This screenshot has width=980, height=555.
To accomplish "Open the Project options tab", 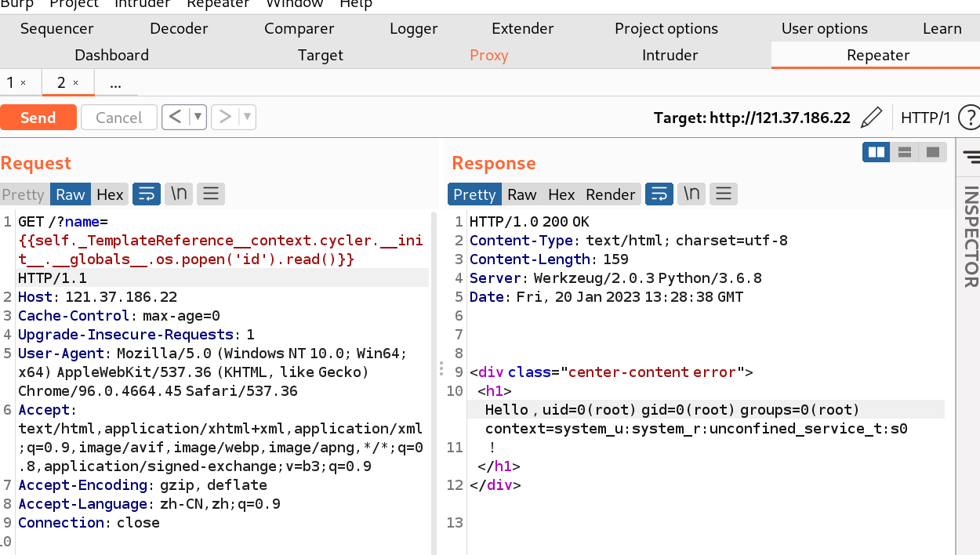I will coord(666,28).
